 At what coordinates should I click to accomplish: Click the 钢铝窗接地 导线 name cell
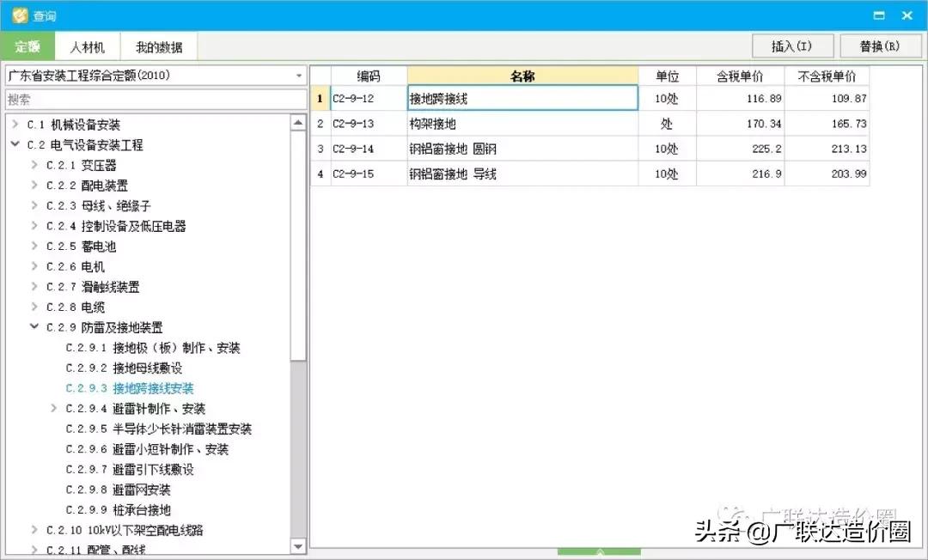pyautogui.click(x=522, y=173)
